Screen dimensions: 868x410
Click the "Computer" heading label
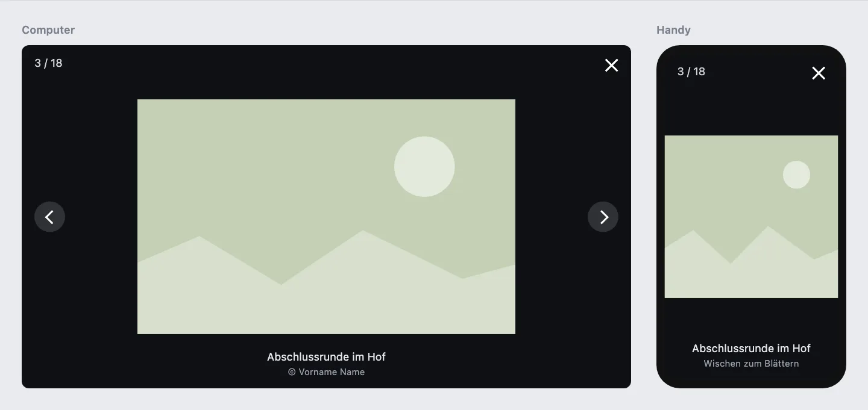click(x=48, y=30)
